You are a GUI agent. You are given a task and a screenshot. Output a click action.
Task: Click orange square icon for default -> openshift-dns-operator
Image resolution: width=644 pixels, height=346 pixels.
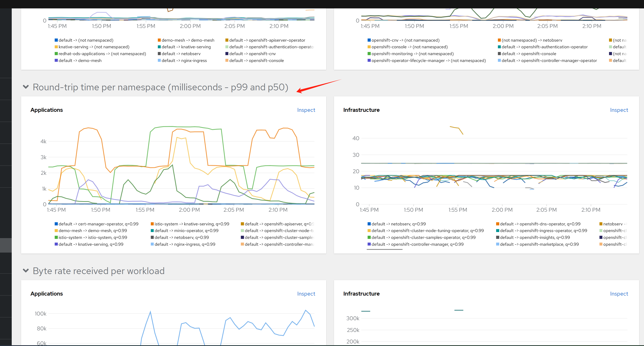pos(498,224)
